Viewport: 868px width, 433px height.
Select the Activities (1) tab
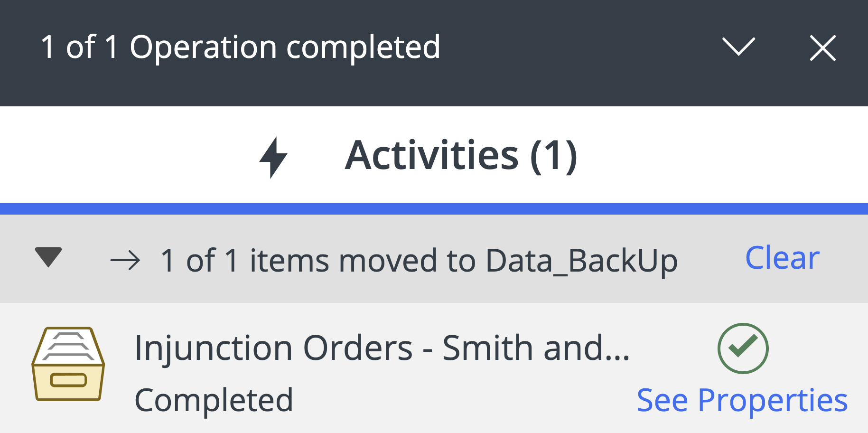click(x=460, y=156)
